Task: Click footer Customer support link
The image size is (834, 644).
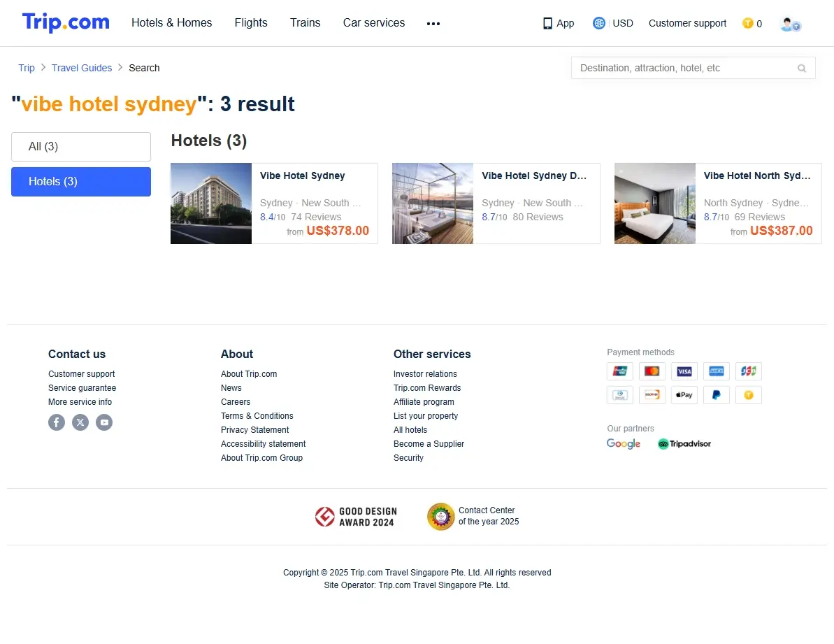Action: coord(81,374)
